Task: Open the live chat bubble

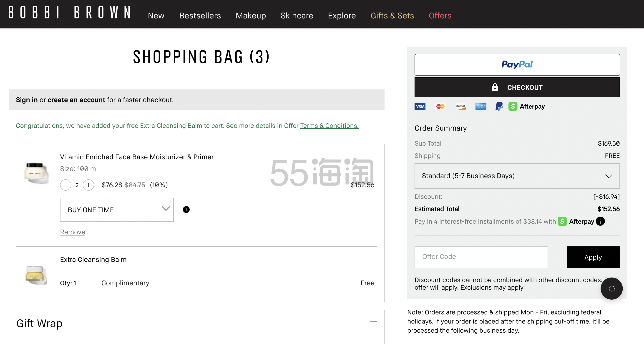Action: click(611, 288)
